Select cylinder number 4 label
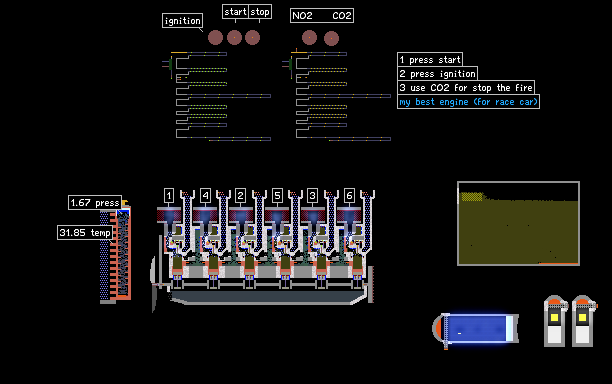612x384 pixels. tap(205, 196)
